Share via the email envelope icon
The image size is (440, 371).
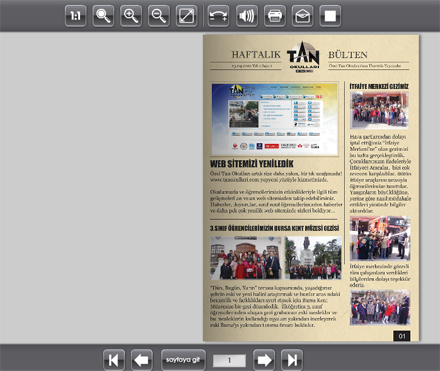(x=302, y=16)
